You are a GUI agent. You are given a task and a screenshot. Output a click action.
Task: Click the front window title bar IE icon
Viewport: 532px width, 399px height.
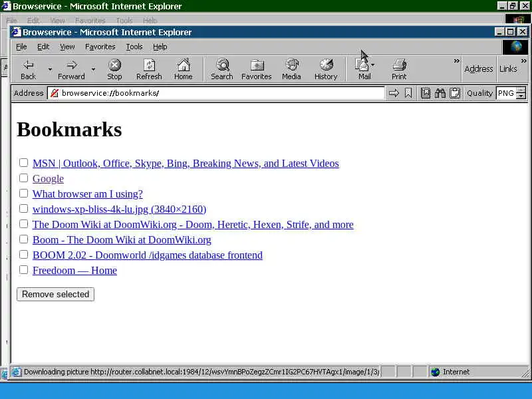point(16,32)
